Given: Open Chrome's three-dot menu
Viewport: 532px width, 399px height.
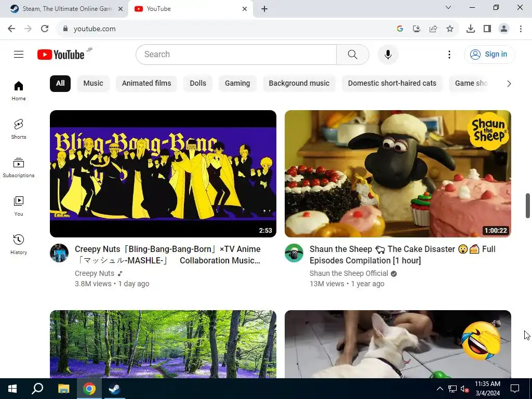Looking at the screenshot, I should [x=521, y=29].
